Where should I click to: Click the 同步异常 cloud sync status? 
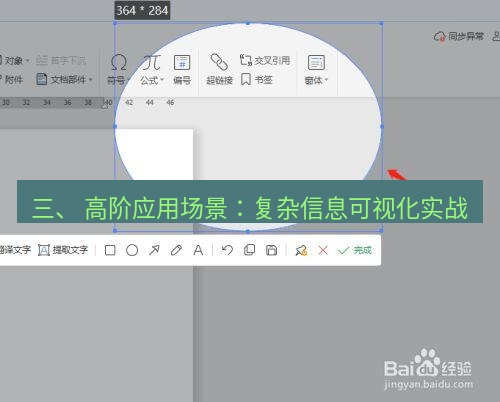point(459,36)
